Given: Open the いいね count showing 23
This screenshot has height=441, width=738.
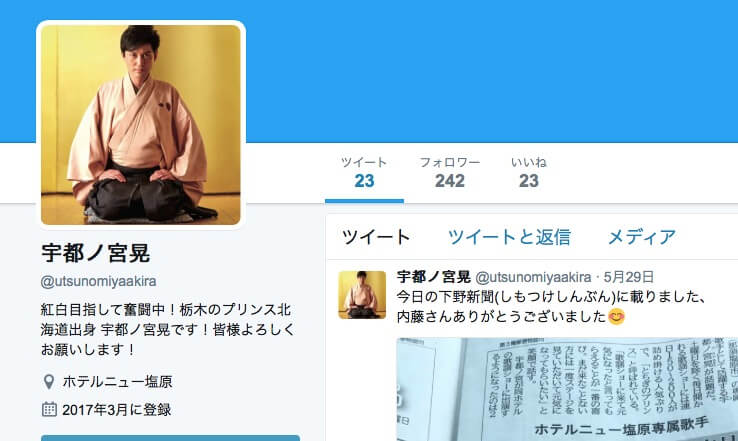Looking at the screenshot, I should [529, 173].
